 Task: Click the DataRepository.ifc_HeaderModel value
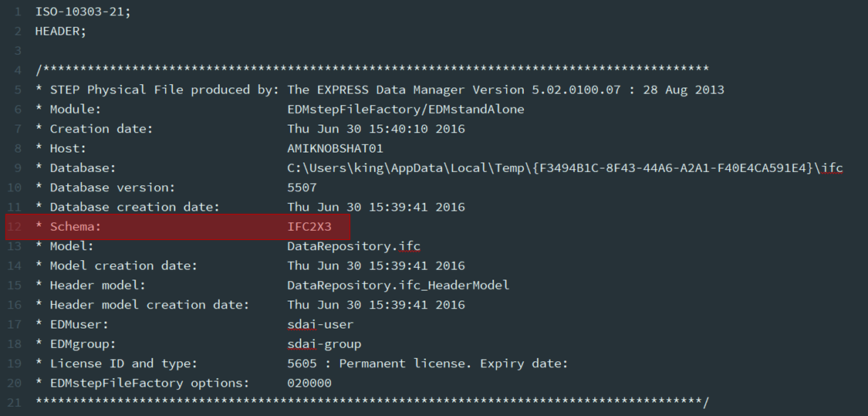click(x=397, y=286)
